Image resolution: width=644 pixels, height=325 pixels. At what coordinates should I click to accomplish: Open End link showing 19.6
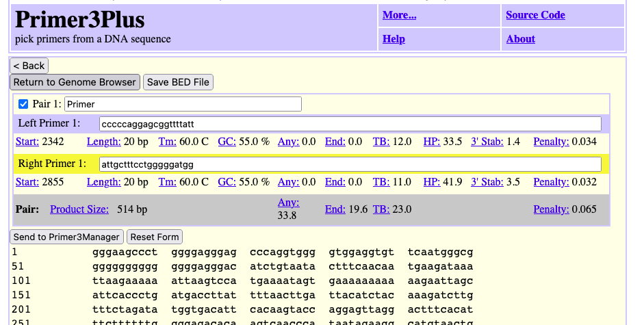coord(335,209)
